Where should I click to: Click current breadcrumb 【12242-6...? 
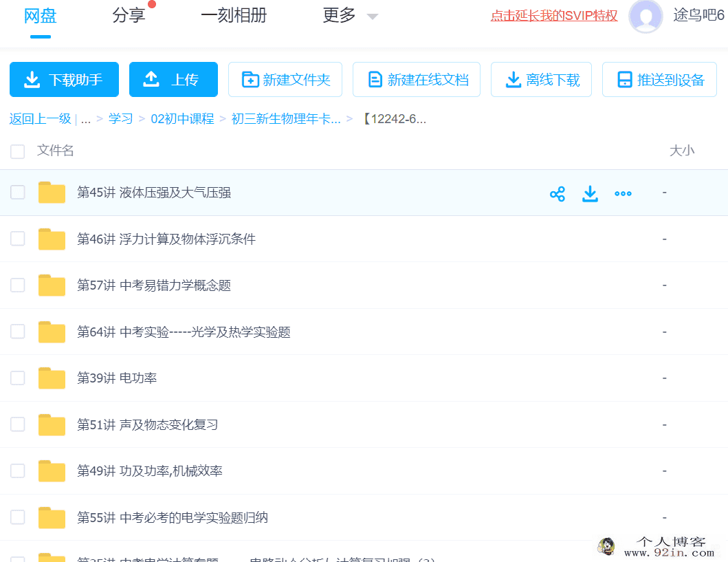394,119
